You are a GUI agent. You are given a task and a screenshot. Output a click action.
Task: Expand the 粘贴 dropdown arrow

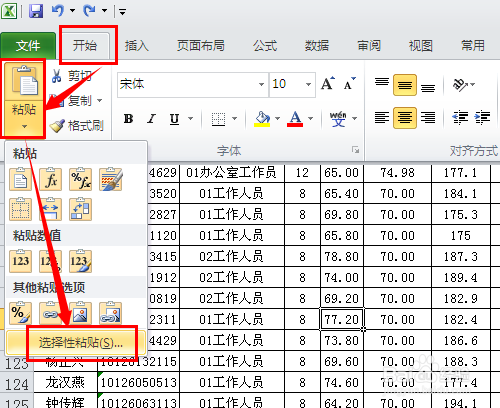tap(24, 127)
